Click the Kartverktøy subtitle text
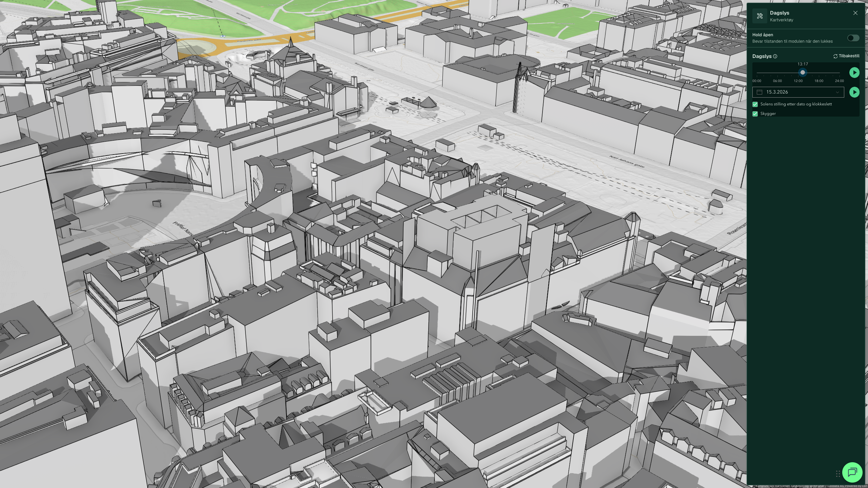This screenshot has height=488, width=868. [x=782, y=20]
